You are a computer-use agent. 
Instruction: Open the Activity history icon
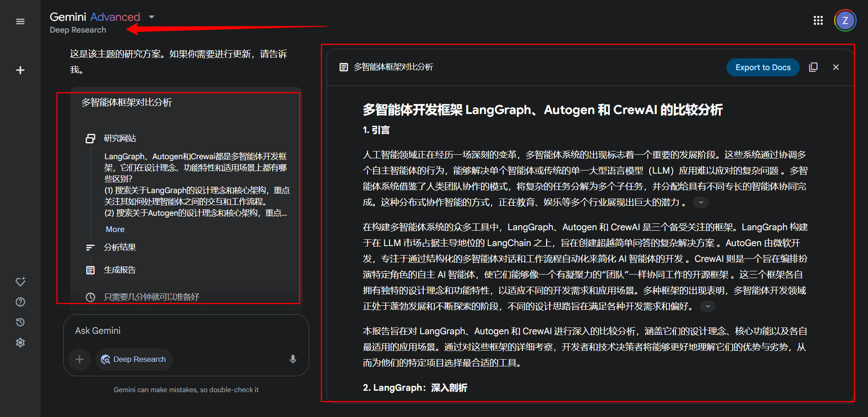[20, 322]
